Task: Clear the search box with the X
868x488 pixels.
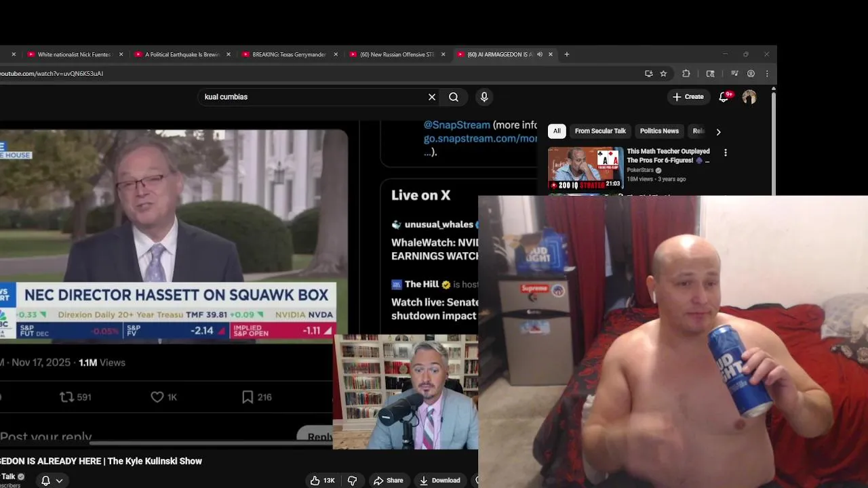Action: click(432, 97)
